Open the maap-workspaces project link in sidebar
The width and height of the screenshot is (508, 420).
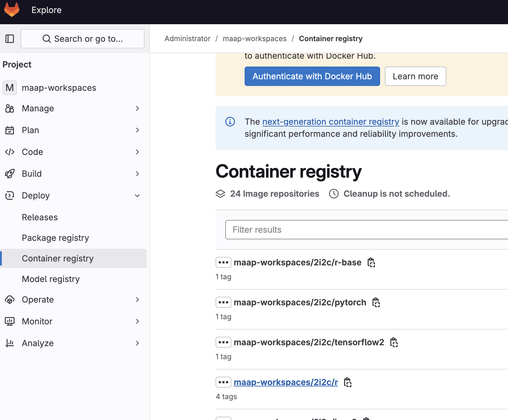[x=59, y=88]
